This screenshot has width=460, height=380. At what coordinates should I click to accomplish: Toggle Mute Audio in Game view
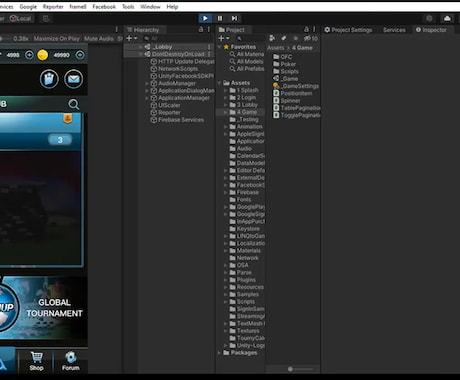99,39
